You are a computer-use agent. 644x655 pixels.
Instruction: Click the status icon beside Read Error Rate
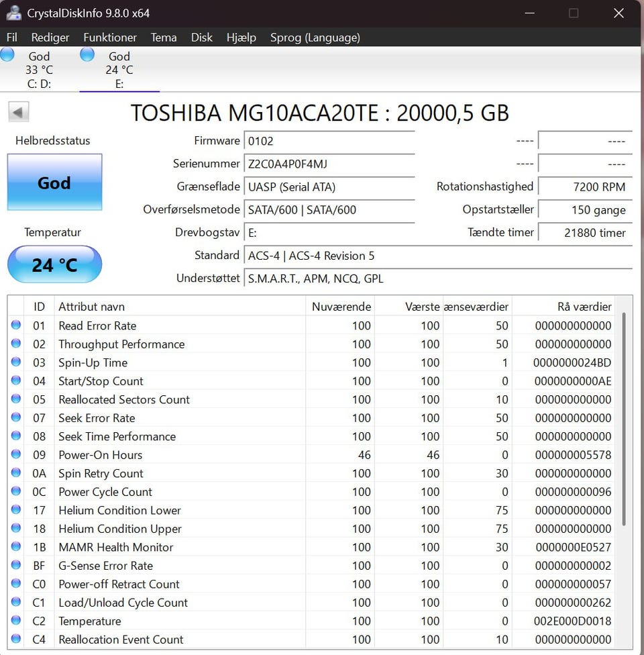[x=15, y=325]
